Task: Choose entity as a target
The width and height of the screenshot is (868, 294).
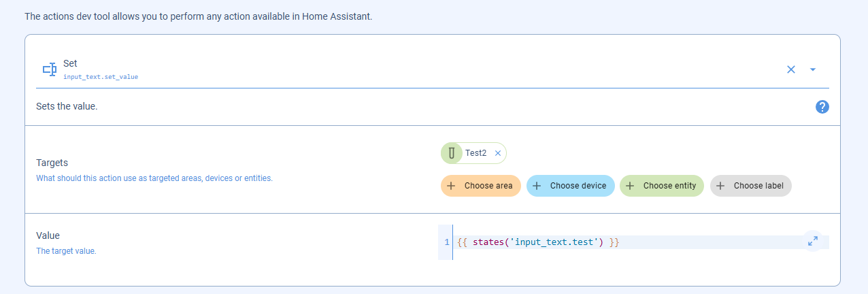Action: pos(661,186)
